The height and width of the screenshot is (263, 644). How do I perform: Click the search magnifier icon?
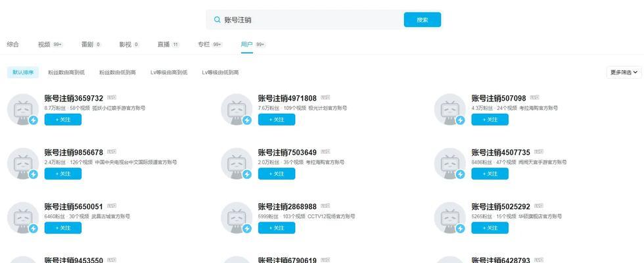(x=218, y=20)
